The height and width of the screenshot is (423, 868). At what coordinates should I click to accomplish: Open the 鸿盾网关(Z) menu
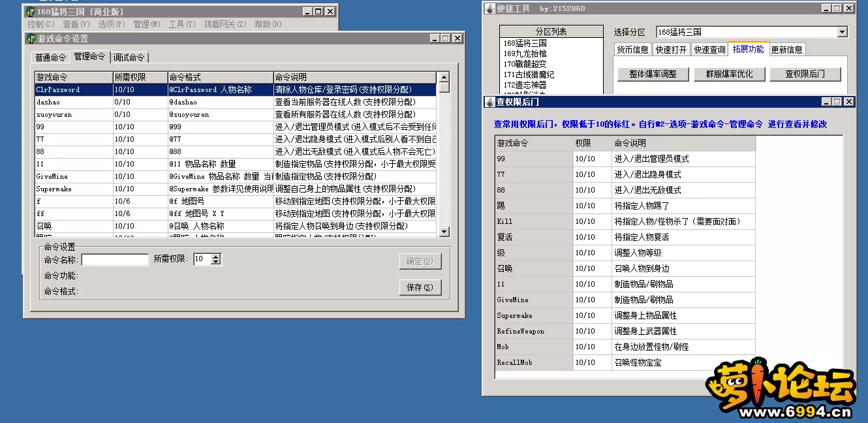(225, 24)
